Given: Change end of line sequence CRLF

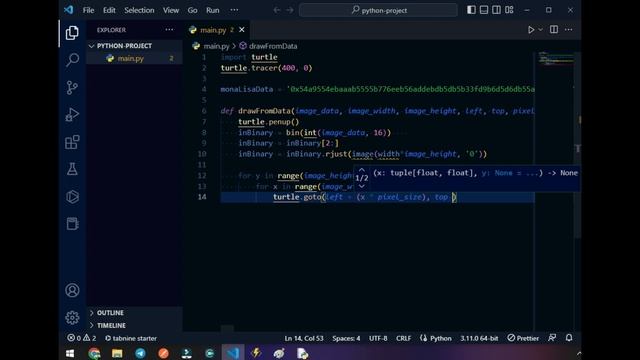Looking at the screenshot, I should [403, 338].
